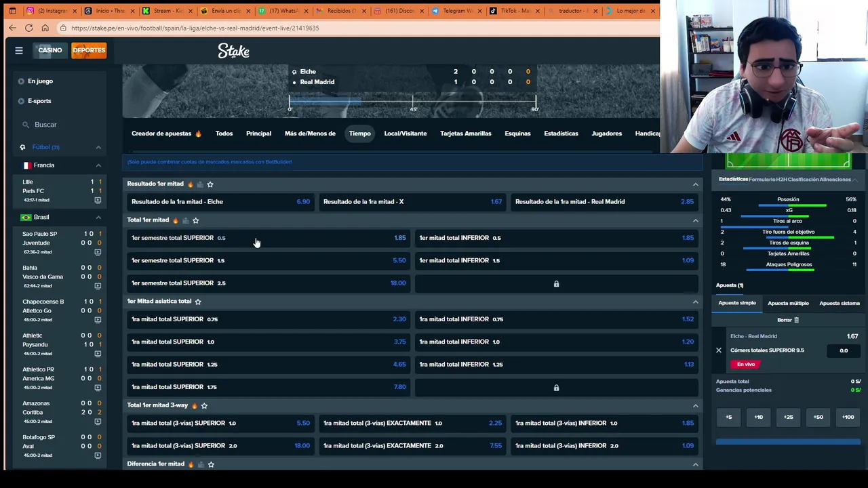
Task: Open live stream icon for Athletic vs Paysandu
Action: pos(98,354)
